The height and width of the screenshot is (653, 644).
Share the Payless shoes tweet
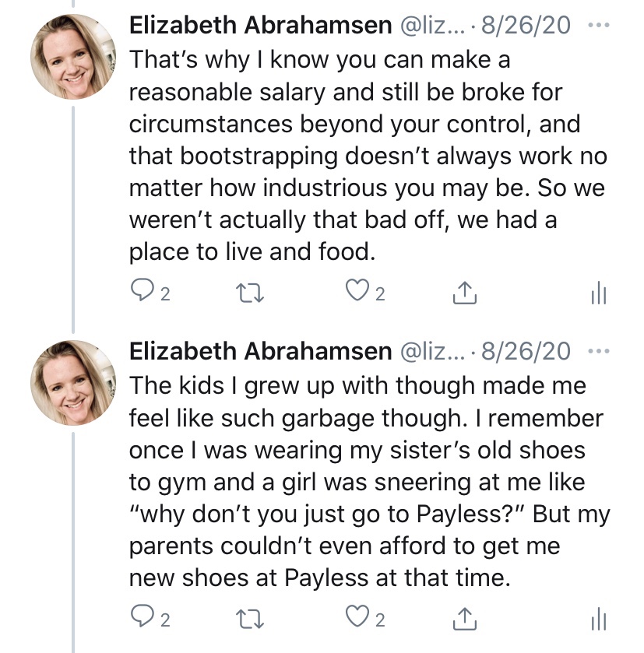click(464, 619)
